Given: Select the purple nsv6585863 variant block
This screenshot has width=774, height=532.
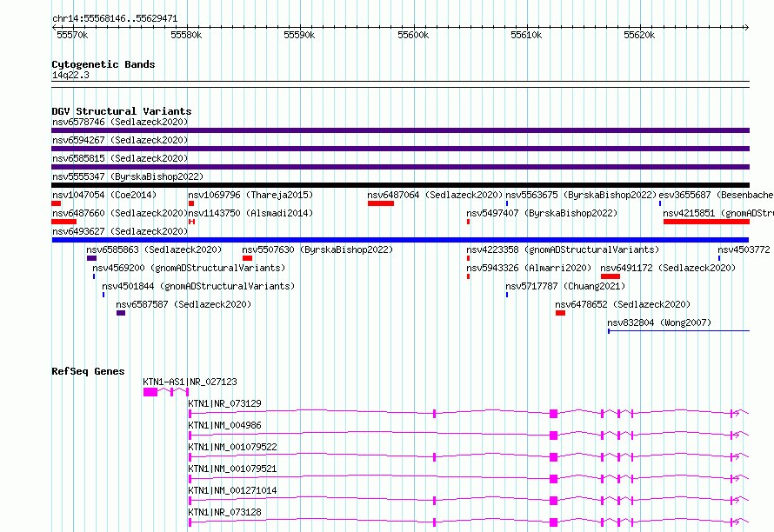Looking at the screenshot, I should pos(91,258).
